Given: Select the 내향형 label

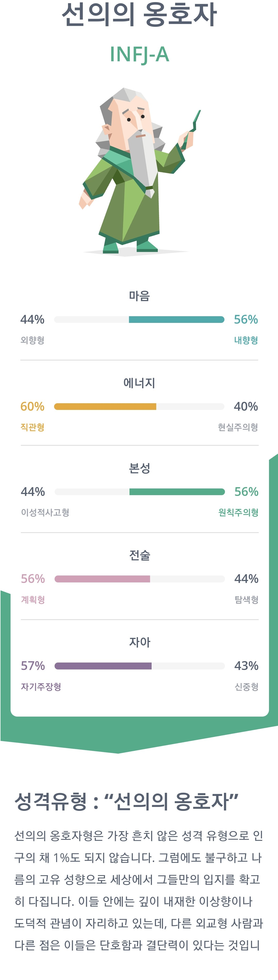Looking at the screenshot, I should click(246, 340).
